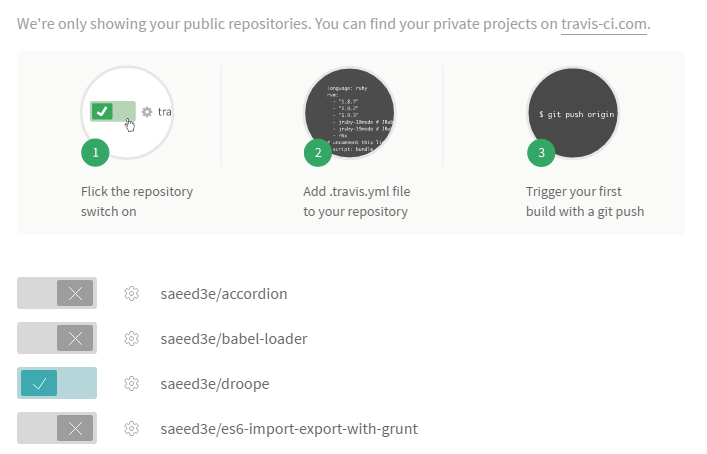Image resolution: width=707 pixels, height=454 pixels.
Task: Open settings gear for saeed3e/babel-loader
Action: [x=130, y=339]
